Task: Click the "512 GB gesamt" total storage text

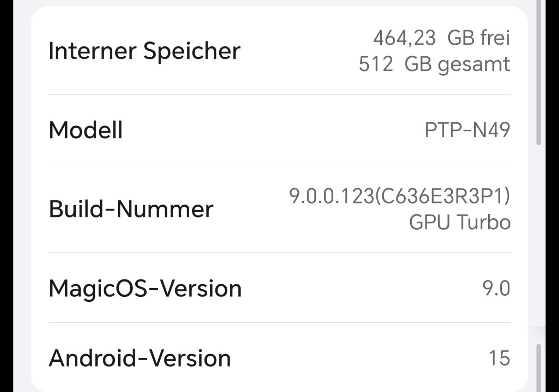Action: 434,64
